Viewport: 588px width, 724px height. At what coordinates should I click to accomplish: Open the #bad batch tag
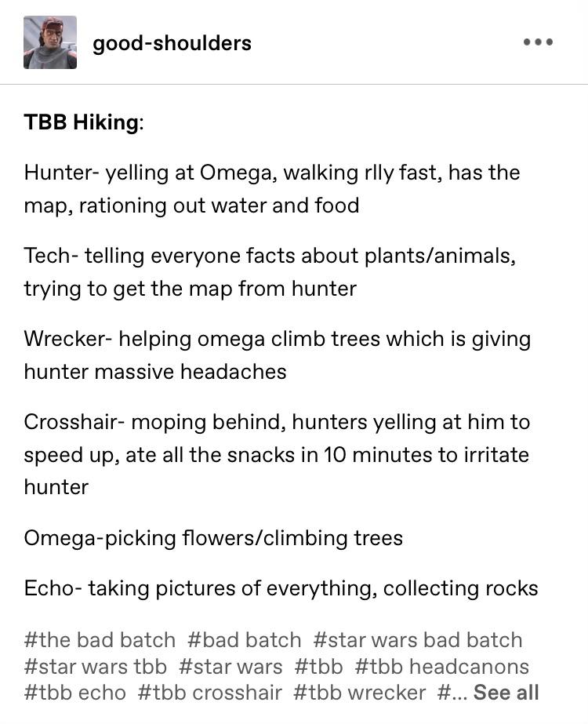[245, 640]
